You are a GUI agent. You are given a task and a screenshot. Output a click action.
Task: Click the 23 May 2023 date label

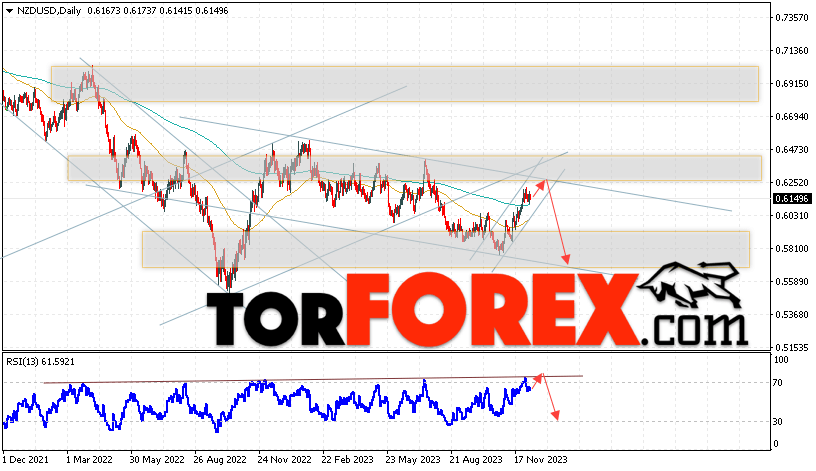[413, 460]
